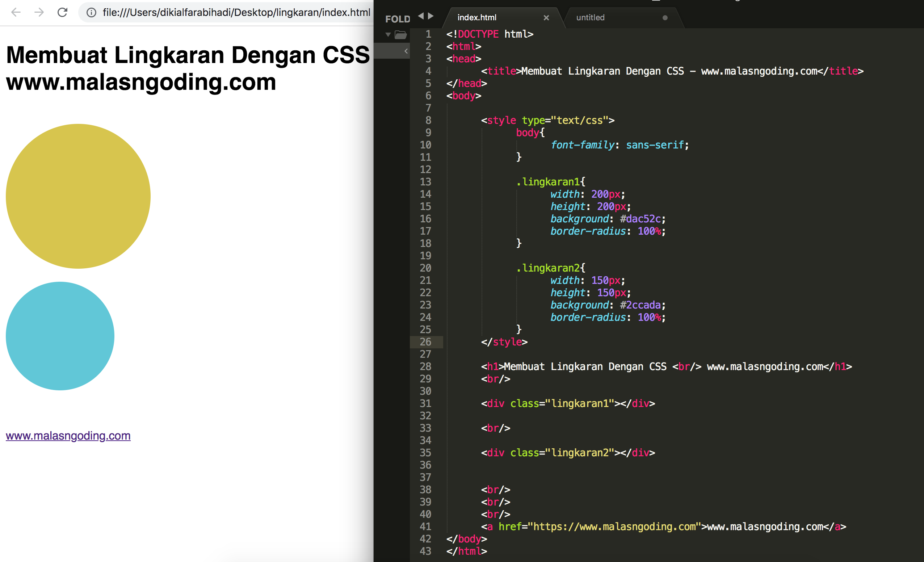This screenshot has height=562, width=924.
Task: Open the www.malasngoding.com link
Action: point(68,436)
